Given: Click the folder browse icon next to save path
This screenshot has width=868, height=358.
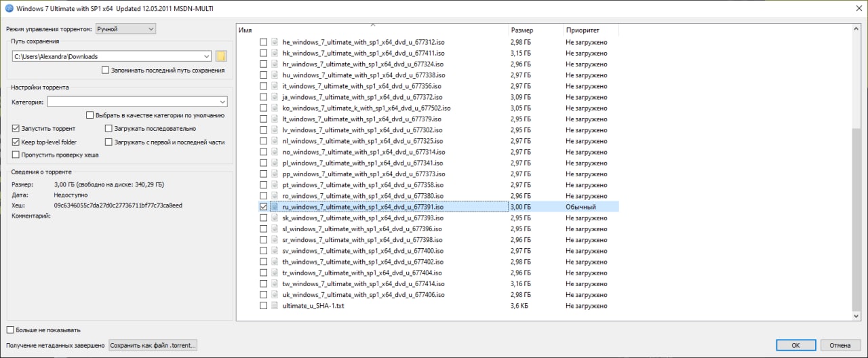Looking at the screenshot, I should (x=221, y=56).
